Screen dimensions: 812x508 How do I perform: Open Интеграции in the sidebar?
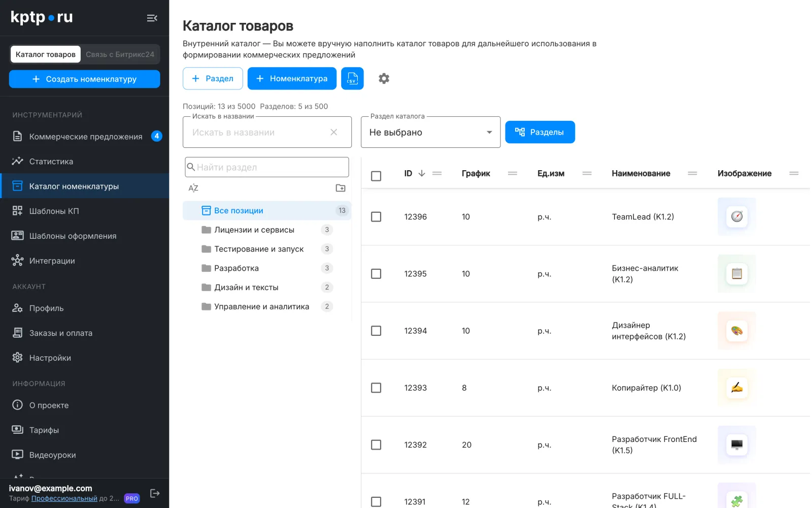point(84,261)
